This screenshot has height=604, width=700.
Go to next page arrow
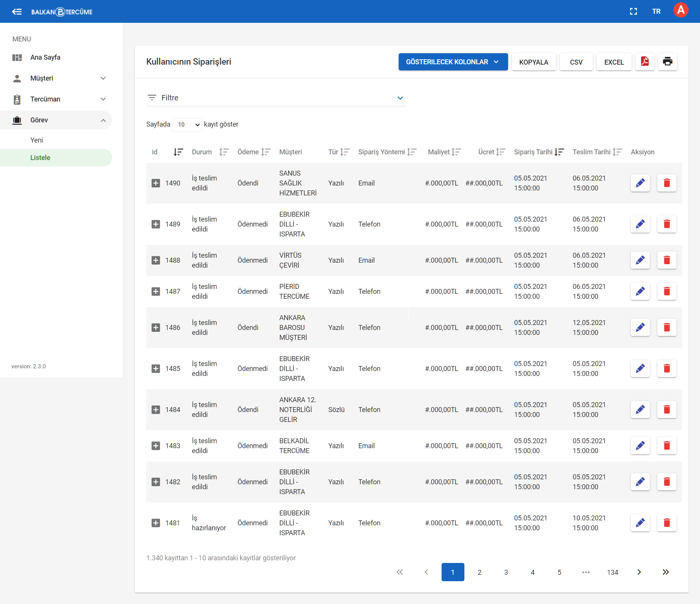[x=639, y=572]
